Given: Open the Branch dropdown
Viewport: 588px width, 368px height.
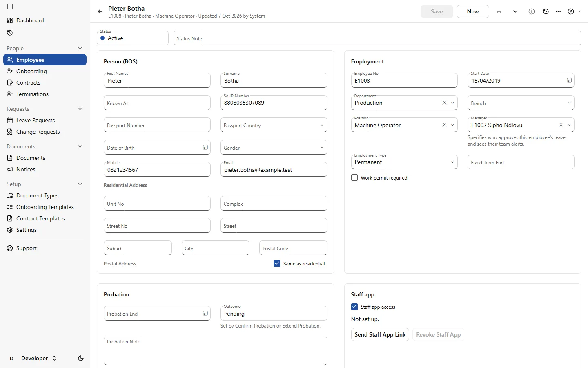Looking at the screenshot, I should (521, 103).
